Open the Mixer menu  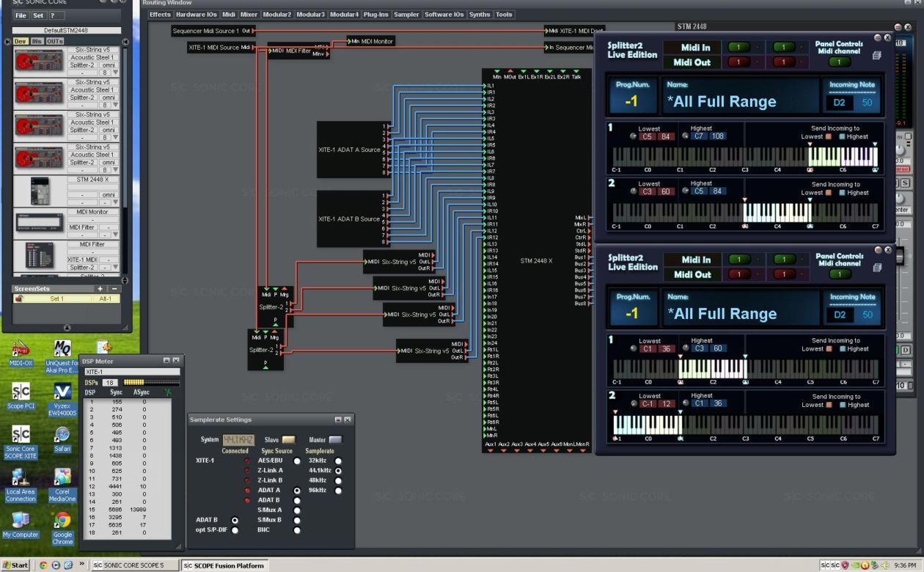click(249, 15)
